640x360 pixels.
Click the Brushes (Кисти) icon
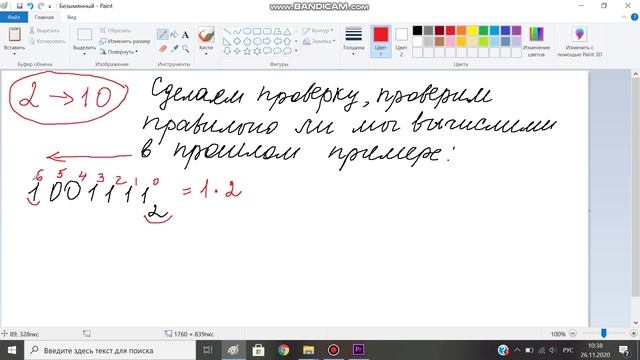206,35
